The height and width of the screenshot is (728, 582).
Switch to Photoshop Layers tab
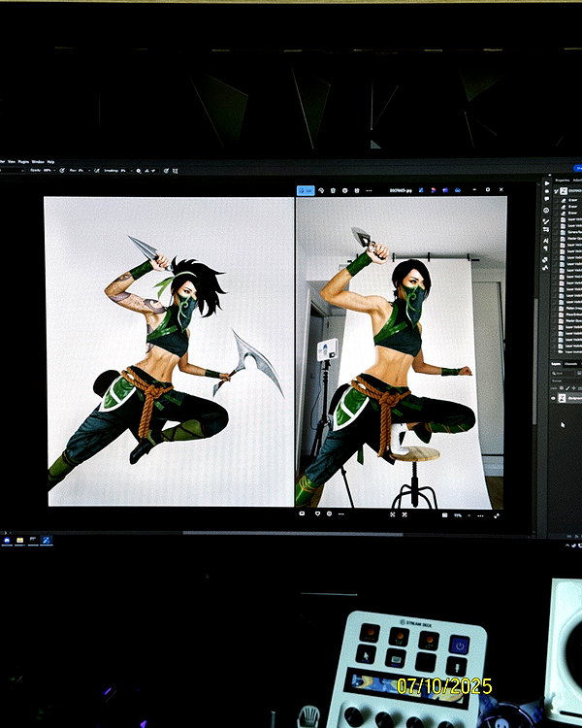(x=556, y=364)
